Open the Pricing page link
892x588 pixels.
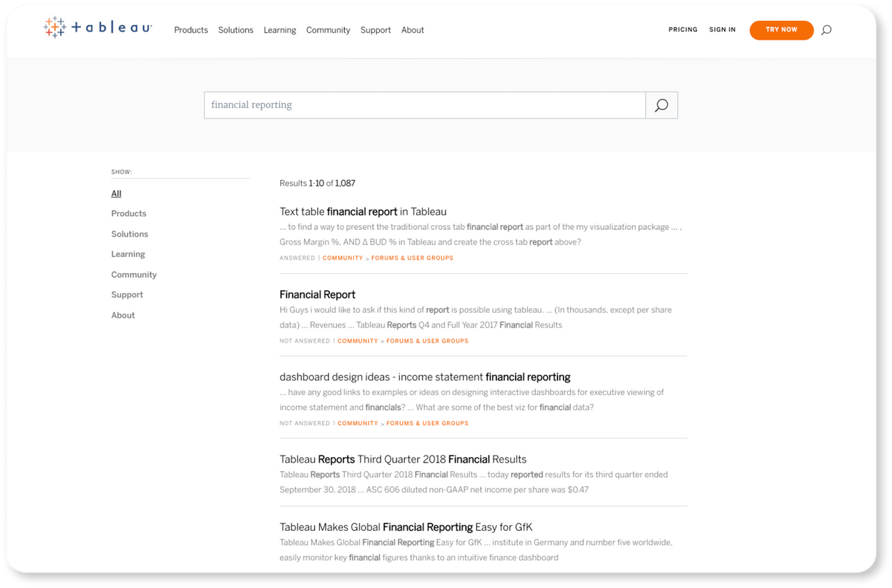pyautogui.click(x=683, y=30)
